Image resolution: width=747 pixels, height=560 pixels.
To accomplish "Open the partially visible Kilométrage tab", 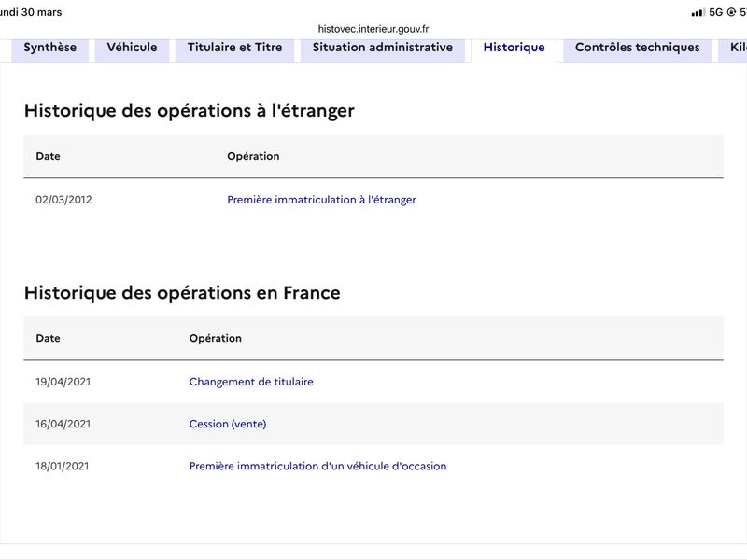I will pos(734,48).
